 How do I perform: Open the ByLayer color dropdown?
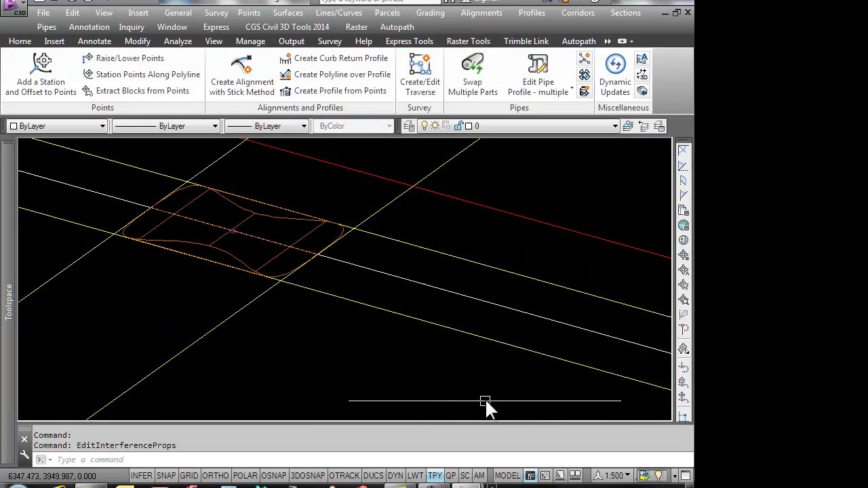click(102, 126)
